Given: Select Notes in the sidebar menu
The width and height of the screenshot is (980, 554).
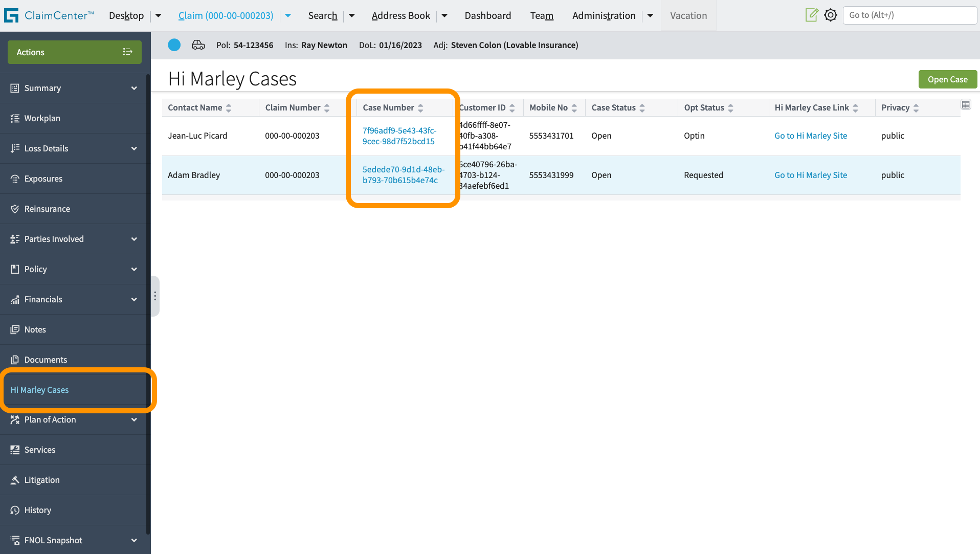Looking at the screenshot, I should 35,329.
